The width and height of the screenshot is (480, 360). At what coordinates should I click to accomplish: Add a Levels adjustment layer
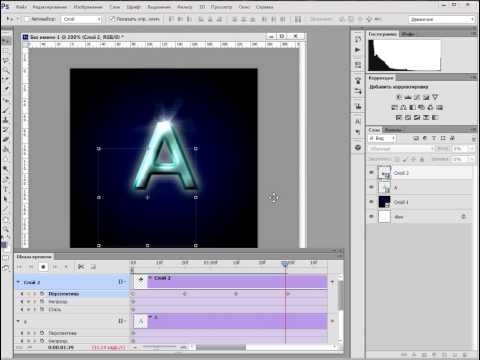tap(408, 97)
